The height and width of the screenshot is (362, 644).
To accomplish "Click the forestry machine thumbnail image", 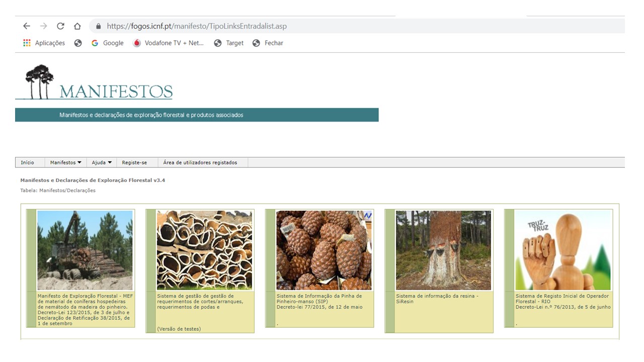I will click(85, 250).
